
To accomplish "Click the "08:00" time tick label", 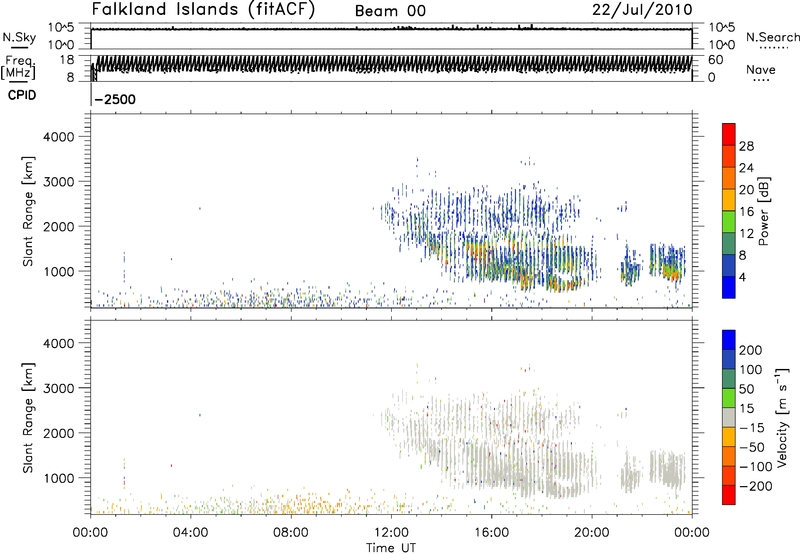I will click(290, 533).
